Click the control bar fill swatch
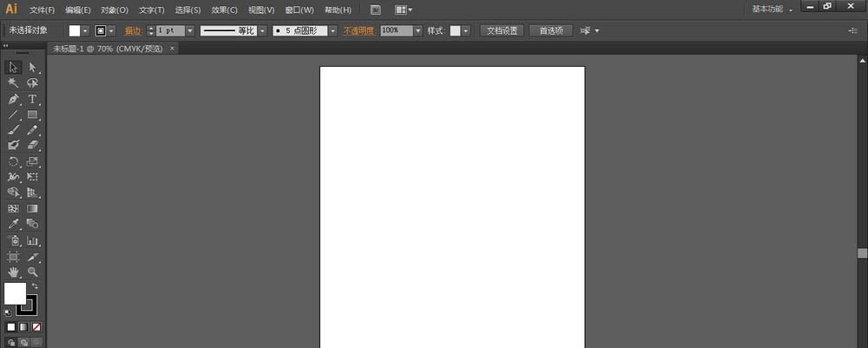The width and height of the screenshot is (868, 348). pyautogui.click(x=75, y=31)
